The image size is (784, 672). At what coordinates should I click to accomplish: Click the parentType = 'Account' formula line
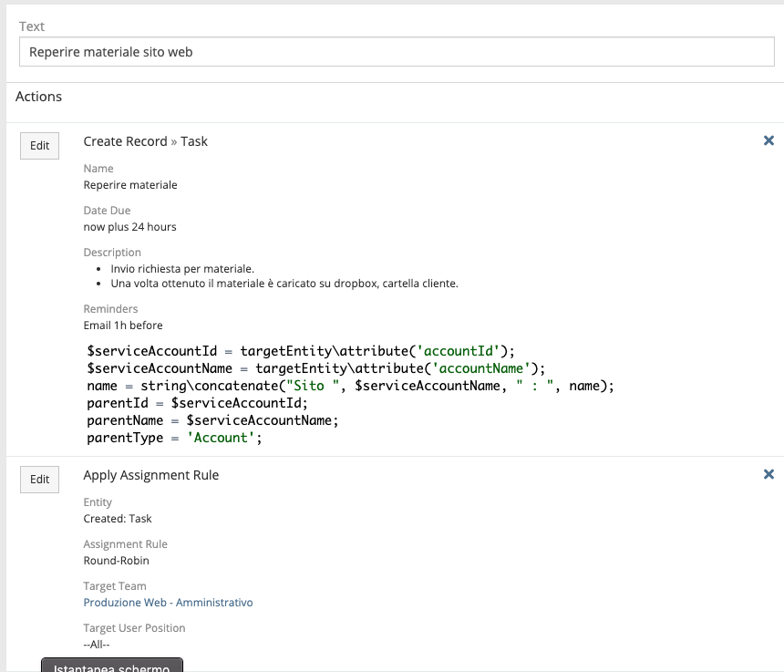[x=174, y=438]
